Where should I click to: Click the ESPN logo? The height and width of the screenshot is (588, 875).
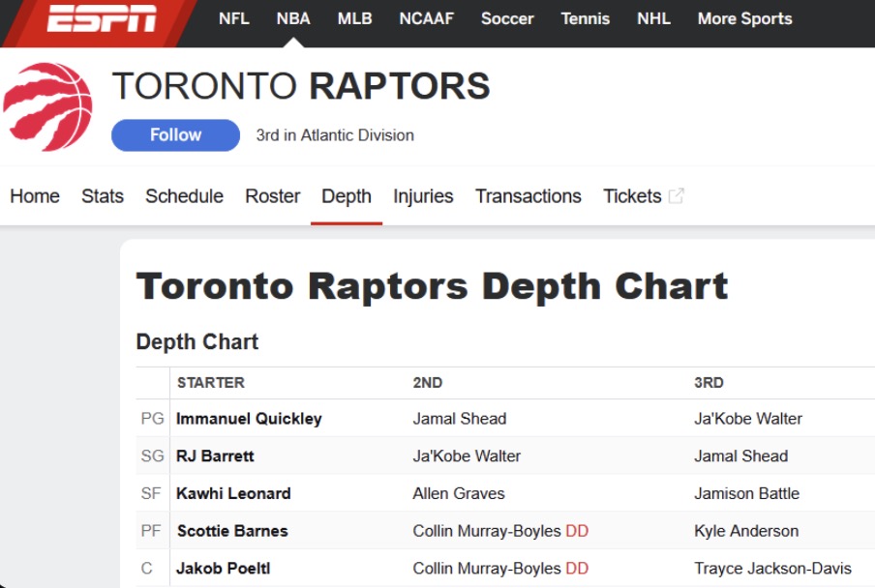pyautogui.click(x=101, y=18)
